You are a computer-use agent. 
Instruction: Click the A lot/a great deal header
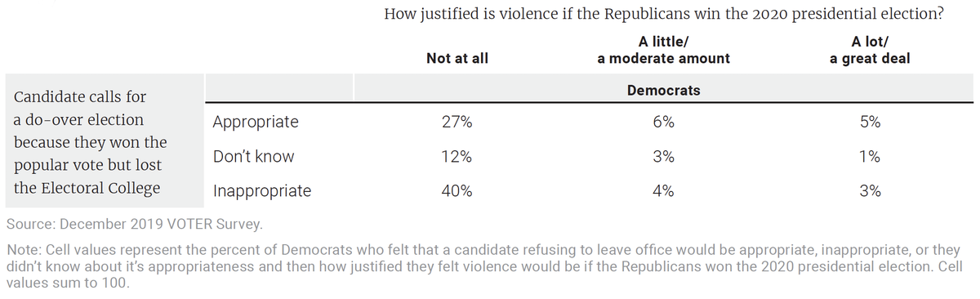pyautogui.click(x=870, y=51)
